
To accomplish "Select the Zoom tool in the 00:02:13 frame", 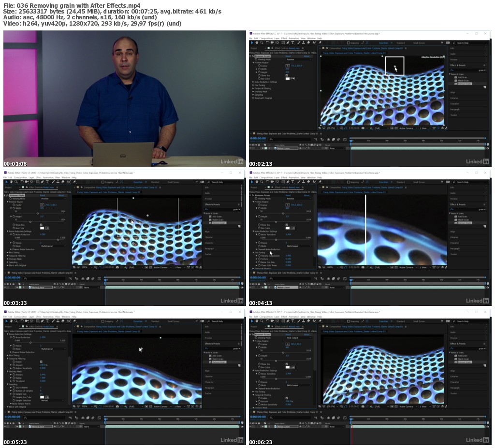I will 262,43.
